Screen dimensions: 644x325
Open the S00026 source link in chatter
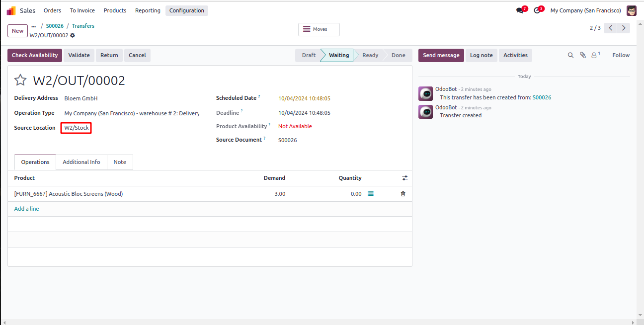(542, 97)
